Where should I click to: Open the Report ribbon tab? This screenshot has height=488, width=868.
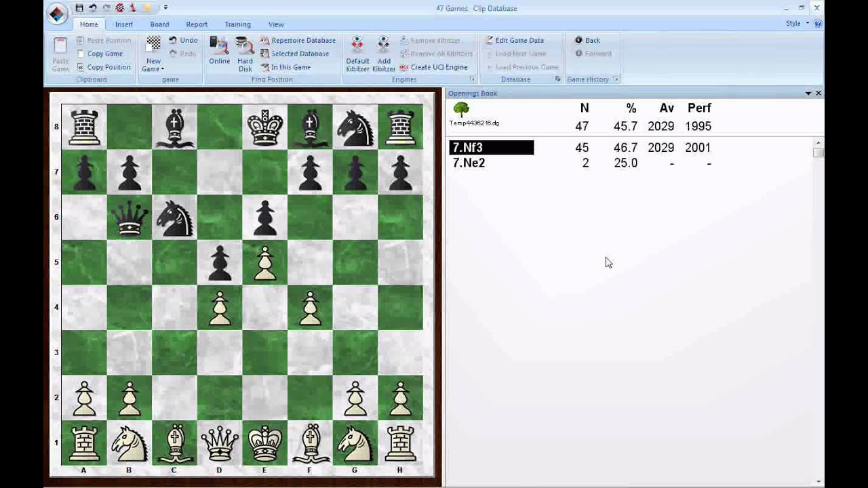tap(197, 24)
